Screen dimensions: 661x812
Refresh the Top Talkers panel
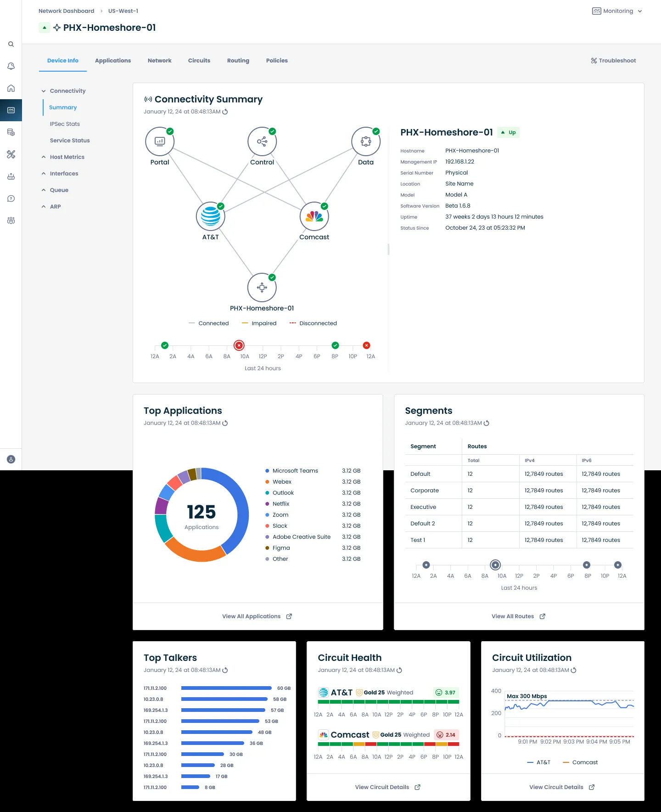click(225, 670)
